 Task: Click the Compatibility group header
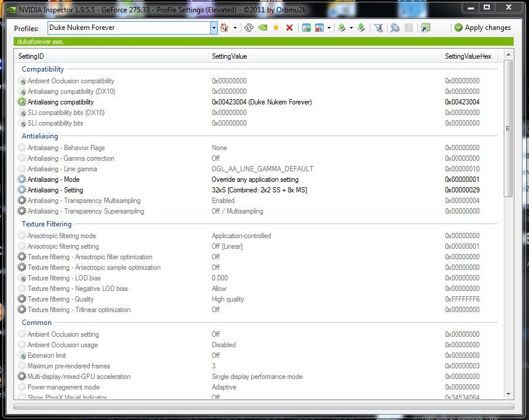43,69
